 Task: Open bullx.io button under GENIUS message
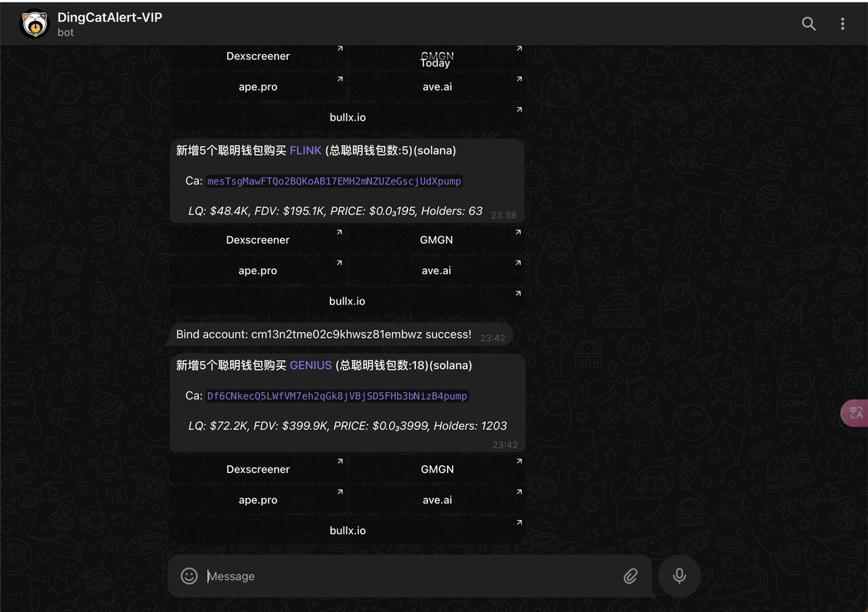point(347,530)
